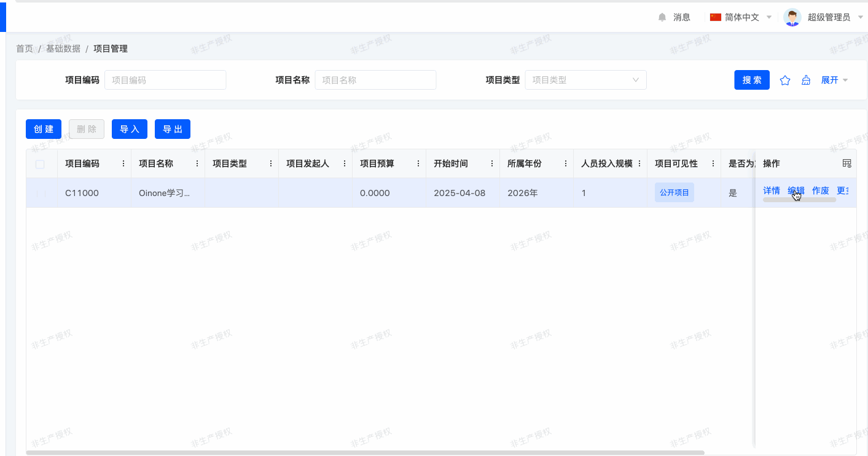868x456 pixels.
Task: Click the notification bell icon
Action: tap(662, 17)
